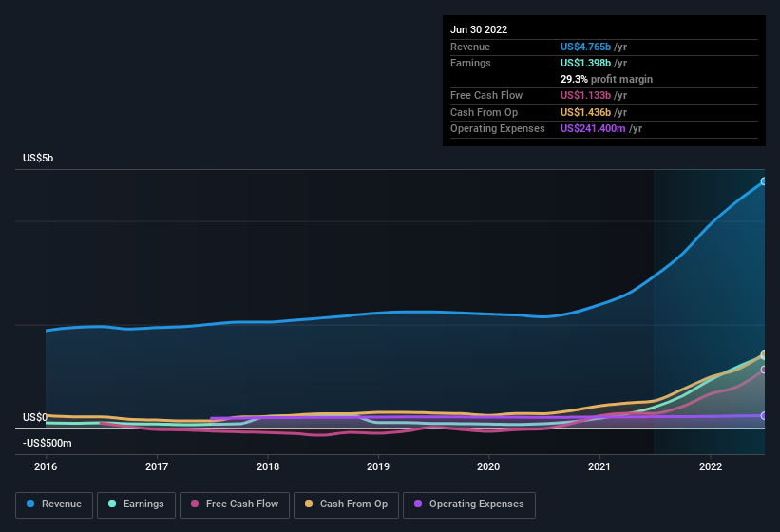Click the 2020 x-axis label
Image resolution: width=780 pixels, height=532 pixels.
point(488,466)
